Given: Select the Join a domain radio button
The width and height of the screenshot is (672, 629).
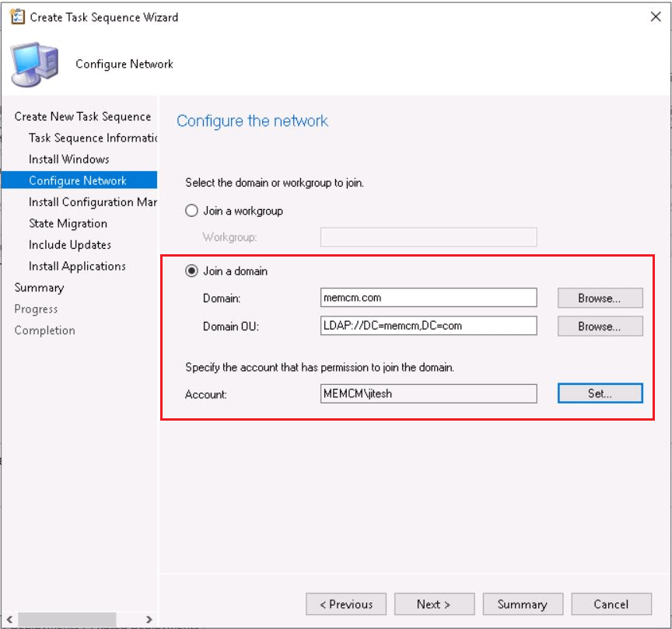Looking at the screenshot, I should click(x=191, y=271).
